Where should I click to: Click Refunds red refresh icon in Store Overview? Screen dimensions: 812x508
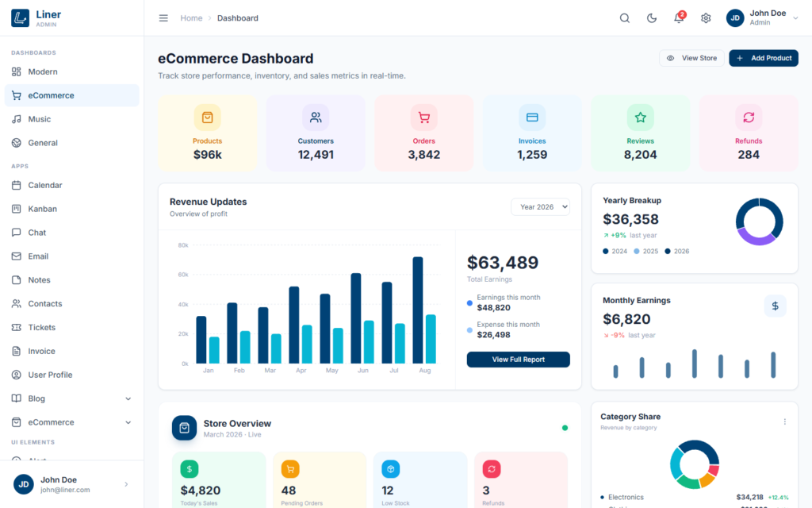pos(492,469)
